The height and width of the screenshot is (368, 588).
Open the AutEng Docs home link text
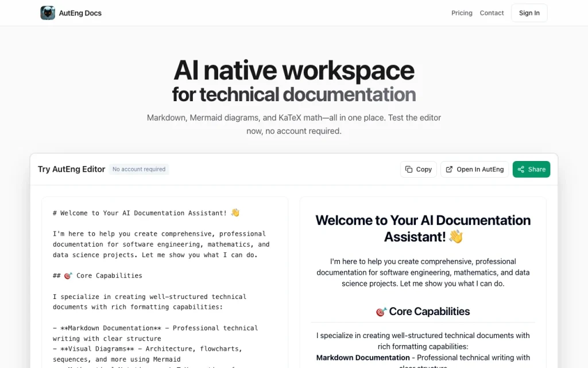coord(80,13)
